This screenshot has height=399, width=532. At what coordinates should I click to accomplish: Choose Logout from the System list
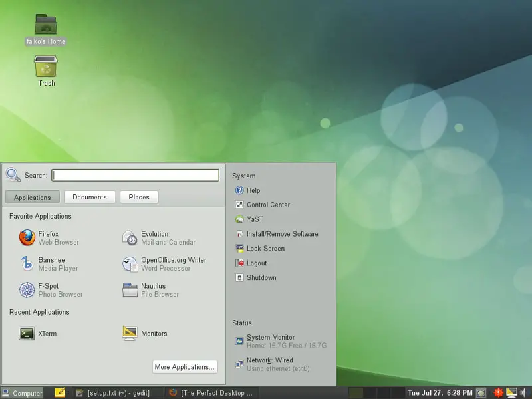pyautogui.click(x=251, y=263)
